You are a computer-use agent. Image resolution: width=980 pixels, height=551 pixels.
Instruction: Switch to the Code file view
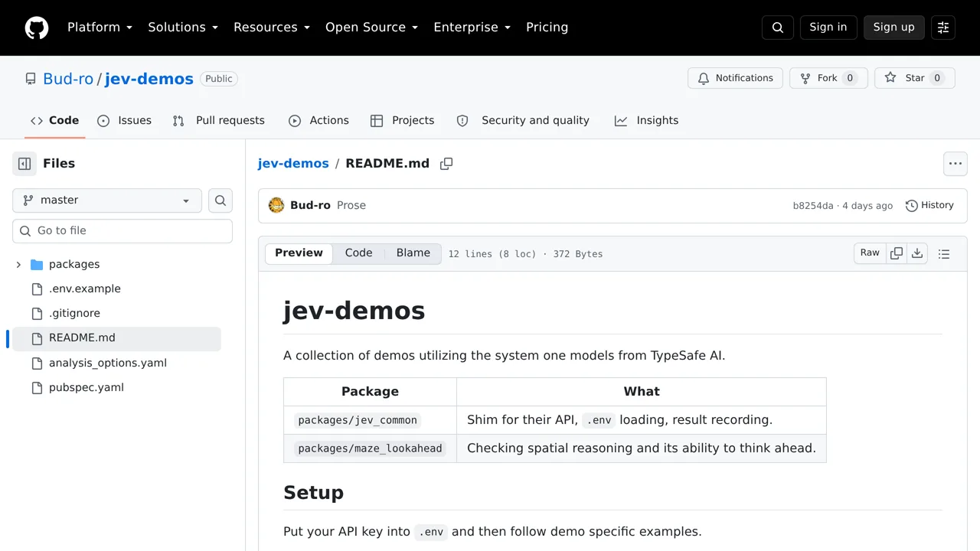358,253
